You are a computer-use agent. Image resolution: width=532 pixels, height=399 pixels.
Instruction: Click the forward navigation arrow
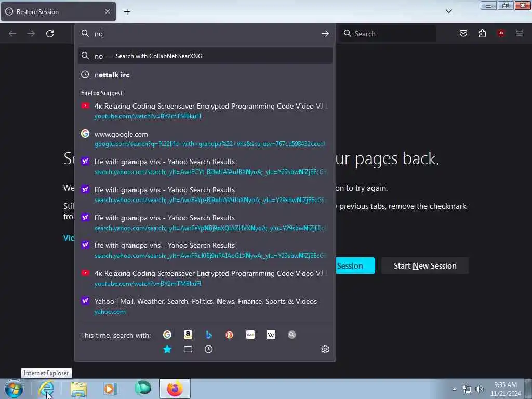31,34
